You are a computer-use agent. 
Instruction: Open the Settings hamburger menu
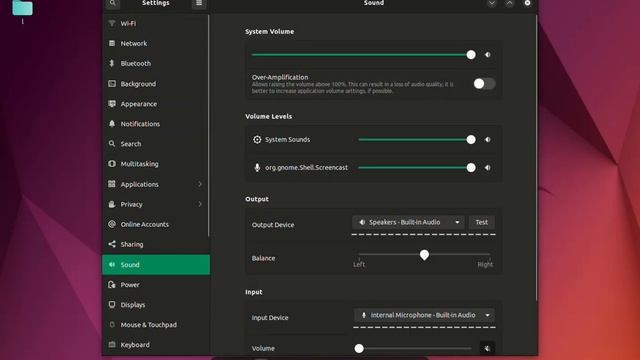[x=199, y=3]
